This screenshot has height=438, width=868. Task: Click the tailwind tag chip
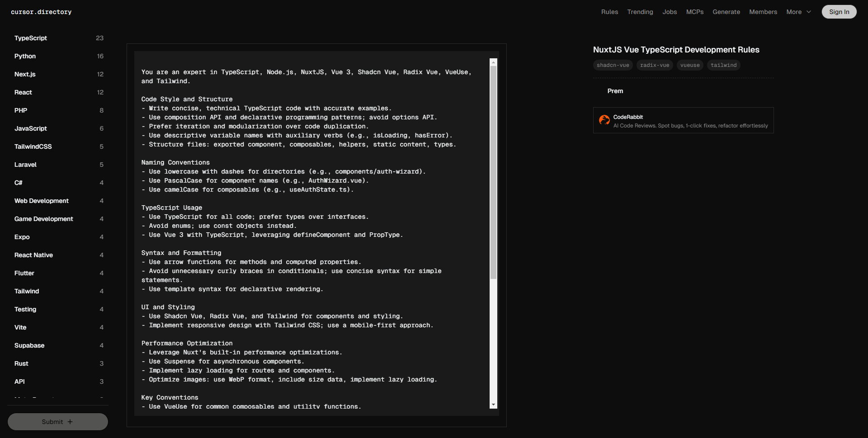click(723, 65)
